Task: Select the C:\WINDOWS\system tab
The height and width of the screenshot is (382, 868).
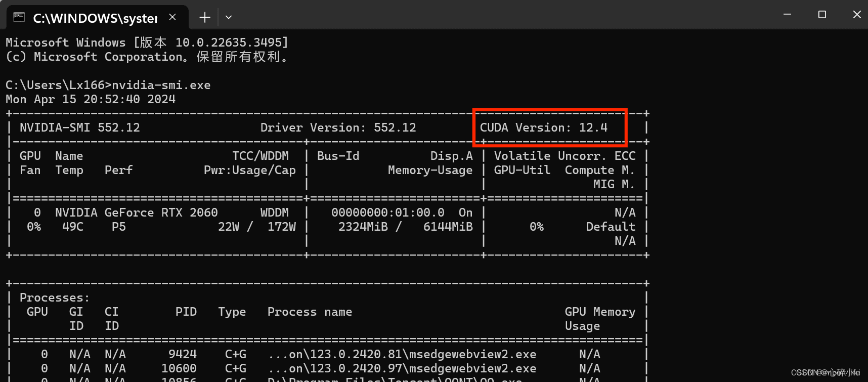Action: 98,18
